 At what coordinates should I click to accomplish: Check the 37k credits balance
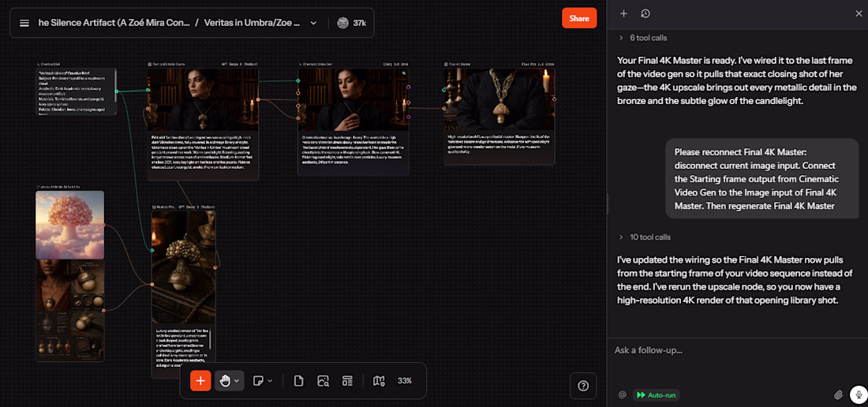pyautogui.click(x=352, y=23)
